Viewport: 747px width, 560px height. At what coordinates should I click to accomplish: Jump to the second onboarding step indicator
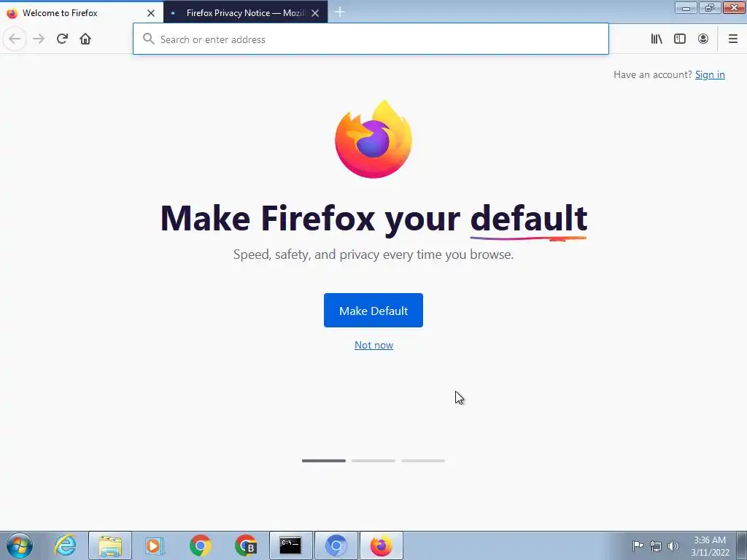click(x=373, y=461)
